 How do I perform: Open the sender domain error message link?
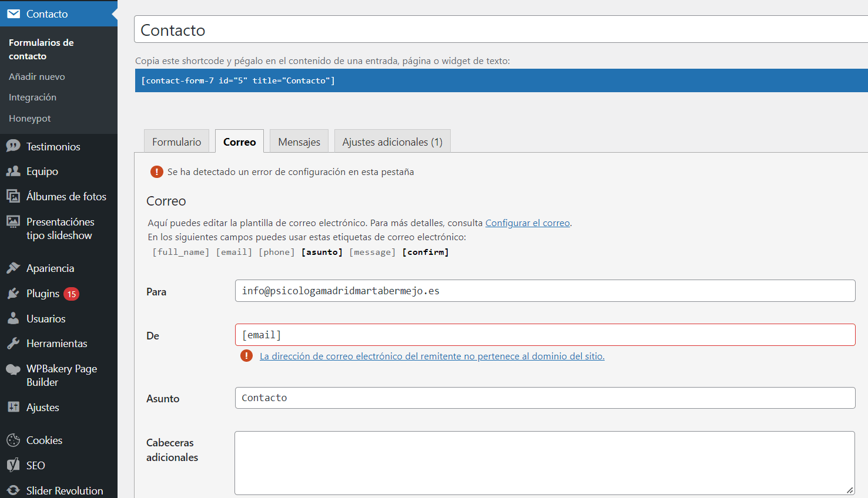(x=432, y=356)
